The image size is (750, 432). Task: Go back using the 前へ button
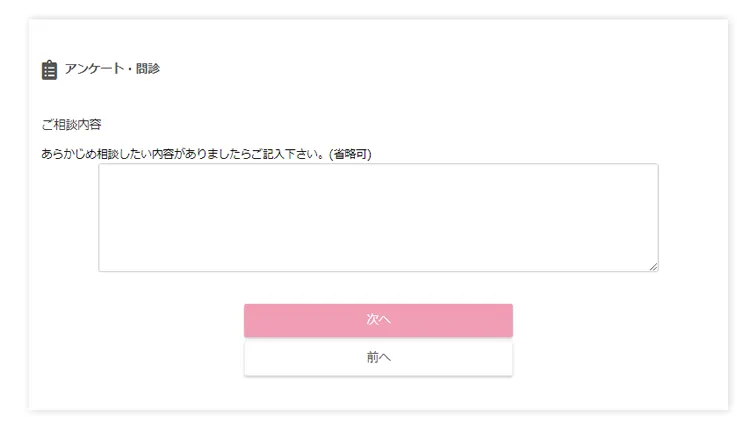coord(378,358)
